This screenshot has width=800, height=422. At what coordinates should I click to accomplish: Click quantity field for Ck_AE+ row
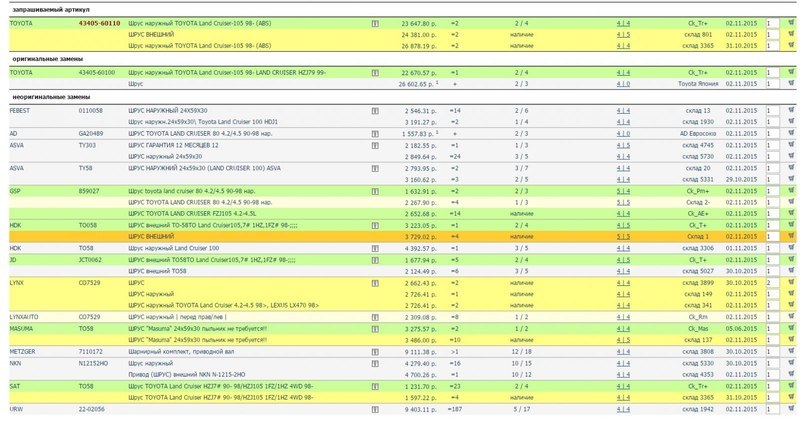click(772, 214)
